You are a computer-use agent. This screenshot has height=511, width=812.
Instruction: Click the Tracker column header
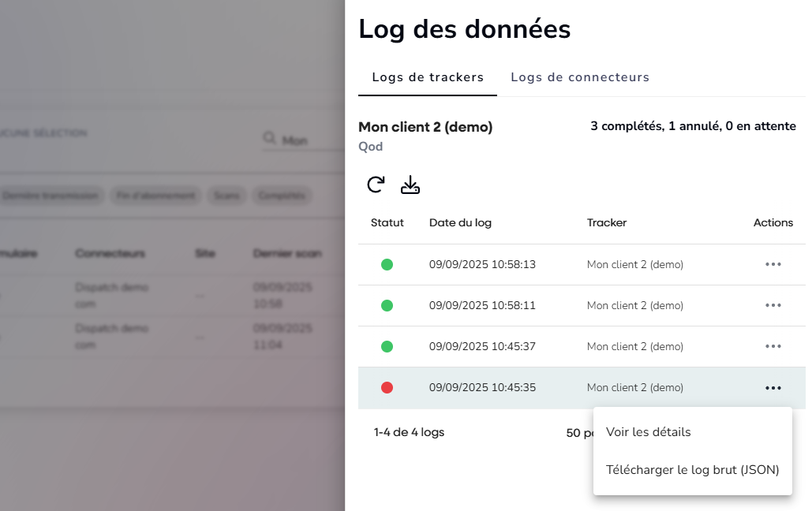(x=606, y=222)
